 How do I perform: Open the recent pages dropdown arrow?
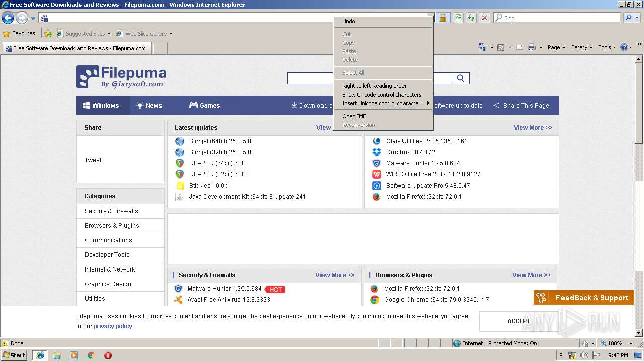(33, 18)
